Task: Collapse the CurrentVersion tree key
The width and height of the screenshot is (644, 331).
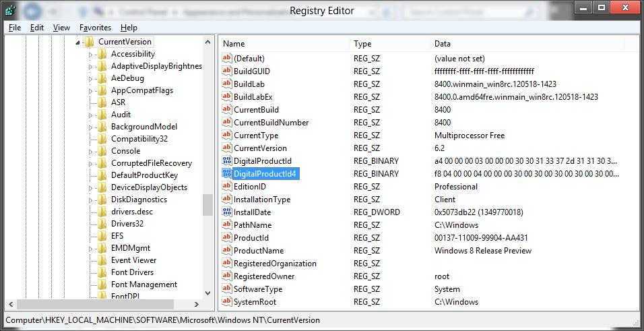Action: click(78, 42)
